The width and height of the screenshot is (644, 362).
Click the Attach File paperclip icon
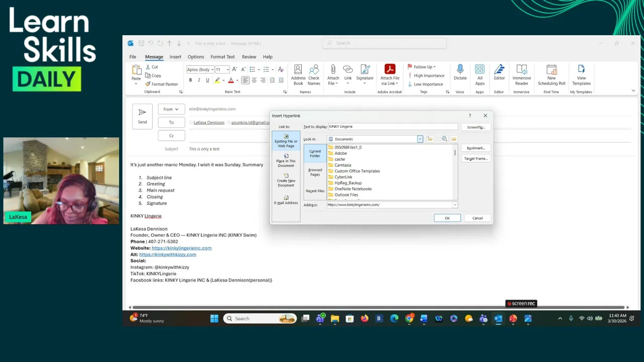tap(333, 69)
